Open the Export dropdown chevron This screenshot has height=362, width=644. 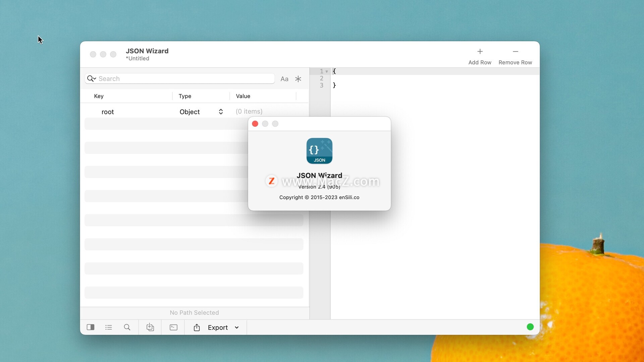[237, 328]
